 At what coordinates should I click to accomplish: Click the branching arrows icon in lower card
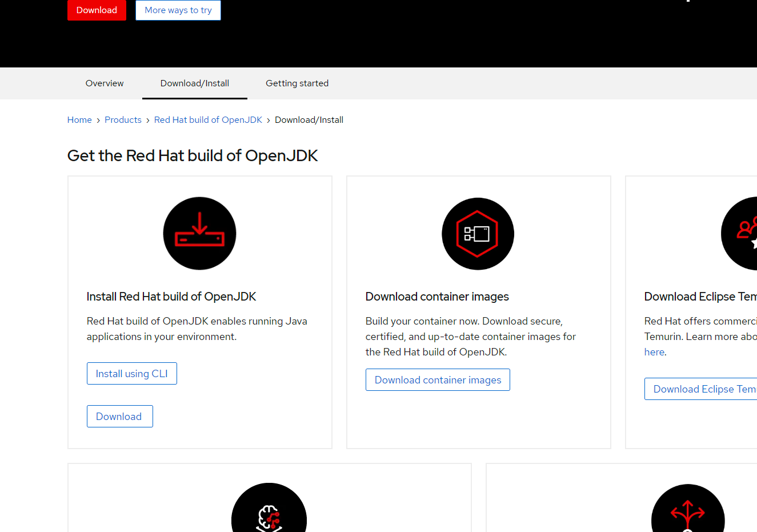[x=688, y=508]
